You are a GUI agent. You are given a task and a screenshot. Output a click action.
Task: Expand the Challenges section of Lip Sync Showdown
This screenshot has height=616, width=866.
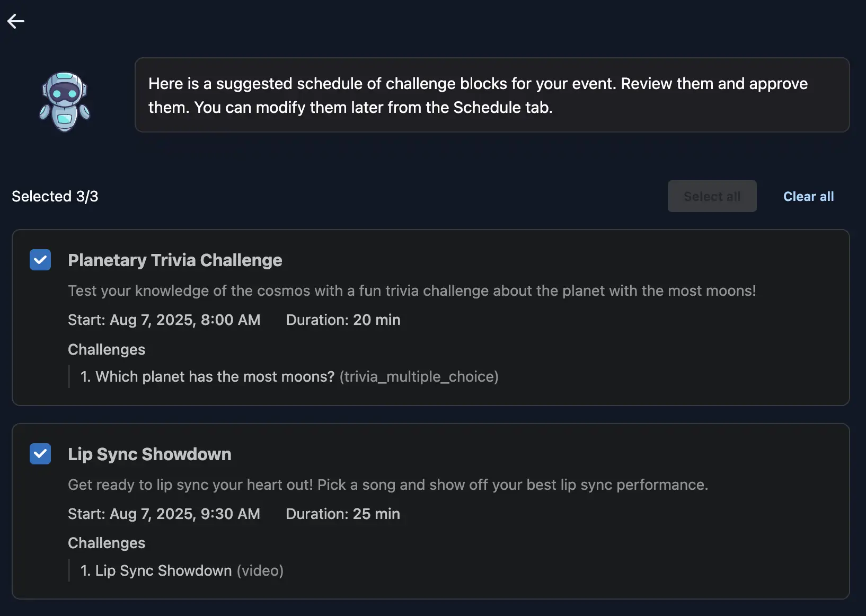pos(106,543)
